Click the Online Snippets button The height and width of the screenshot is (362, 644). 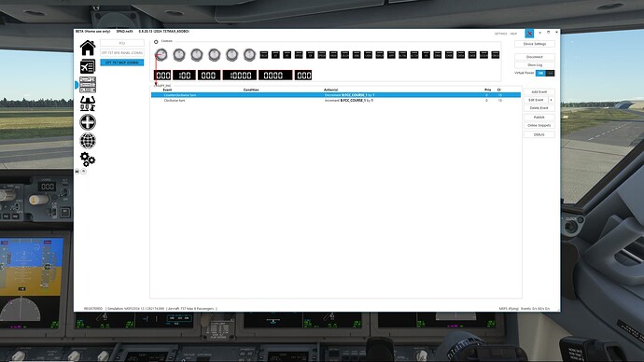(x=539, y=125)
